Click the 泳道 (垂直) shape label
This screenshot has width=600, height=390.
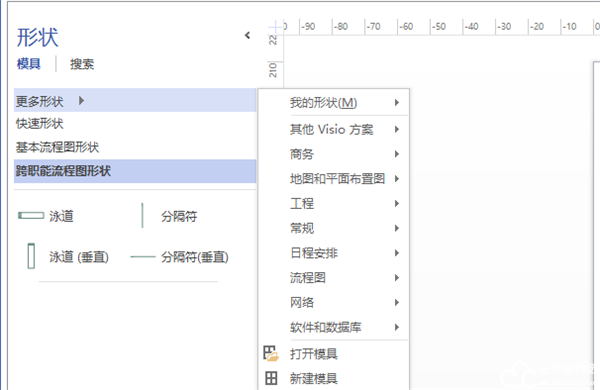pos(79,257)
